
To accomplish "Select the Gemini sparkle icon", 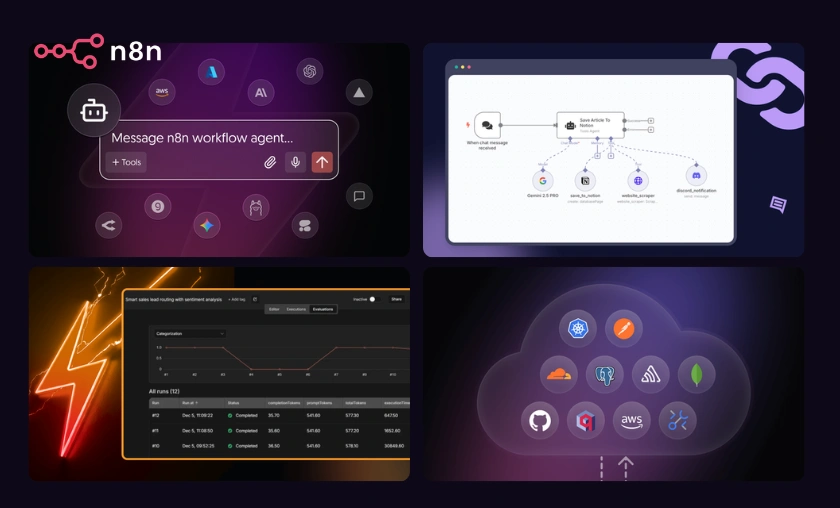I will click(x=207, y=226).
